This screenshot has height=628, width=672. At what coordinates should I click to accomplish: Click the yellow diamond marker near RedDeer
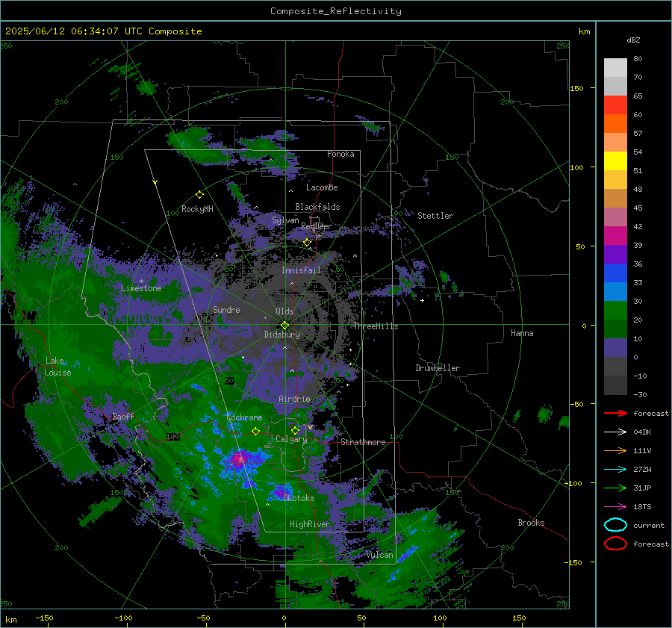[307, 243]
